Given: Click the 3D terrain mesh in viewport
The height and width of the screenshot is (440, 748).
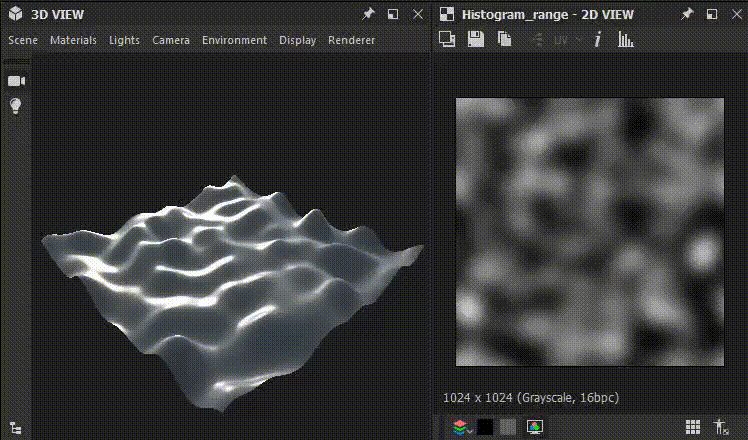Looking at the screenshot, I should click(x=232, y=292).
